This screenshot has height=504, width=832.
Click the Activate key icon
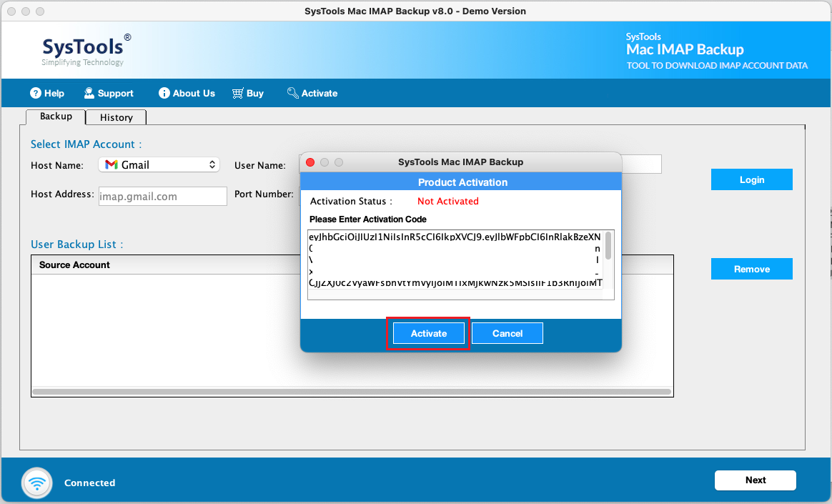[292, 94]
